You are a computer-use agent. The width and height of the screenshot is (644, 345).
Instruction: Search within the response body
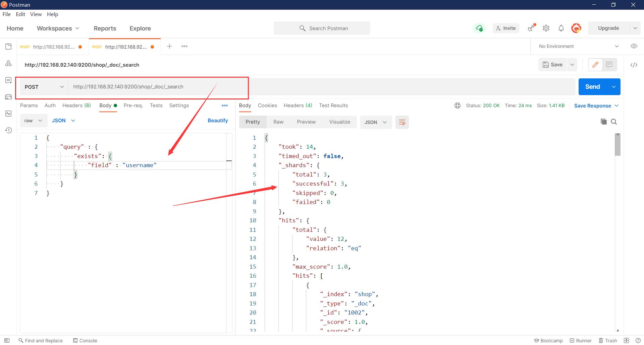point(614,122)
